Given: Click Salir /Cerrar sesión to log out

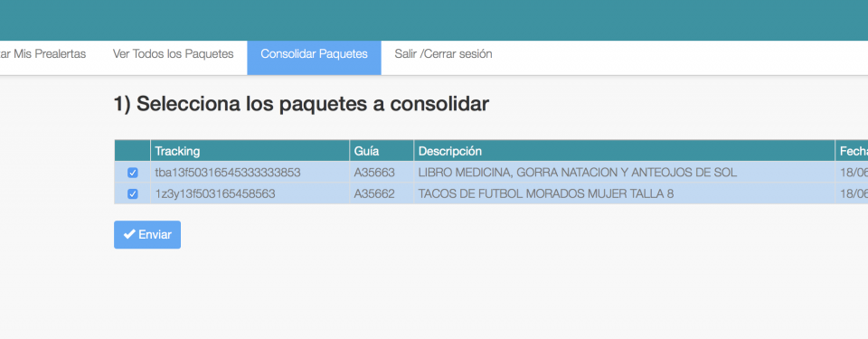Looking at the screenshot, I should coord(443,54).
